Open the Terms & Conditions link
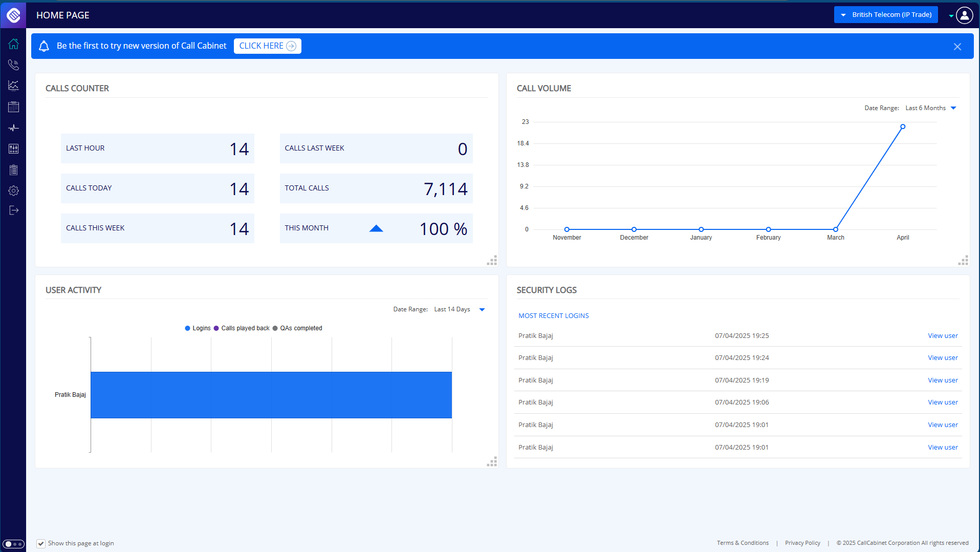The image size is (980, 552). pos(743,543)
